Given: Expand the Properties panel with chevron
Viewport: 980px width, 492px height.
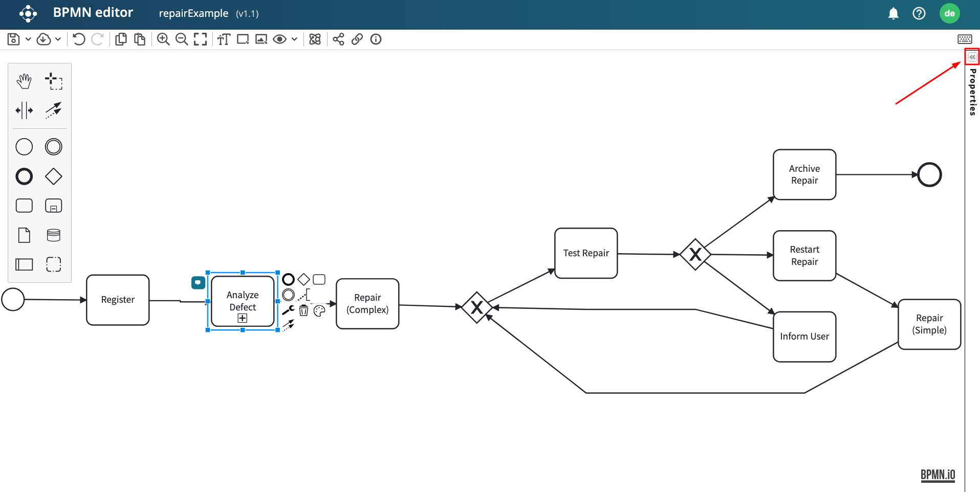Looking at the screenshot, I should click(x=972, y=57).
